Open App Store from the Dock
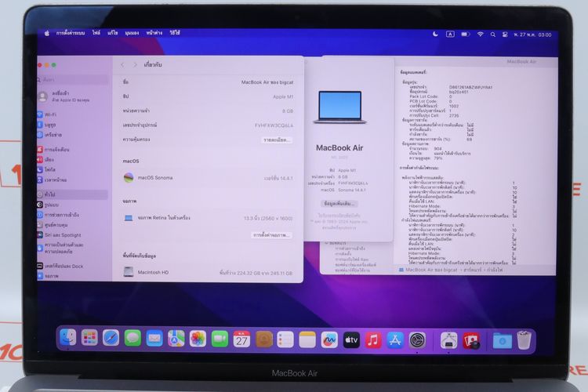Screen dimensions: 588x392 [x=395, y=340]
